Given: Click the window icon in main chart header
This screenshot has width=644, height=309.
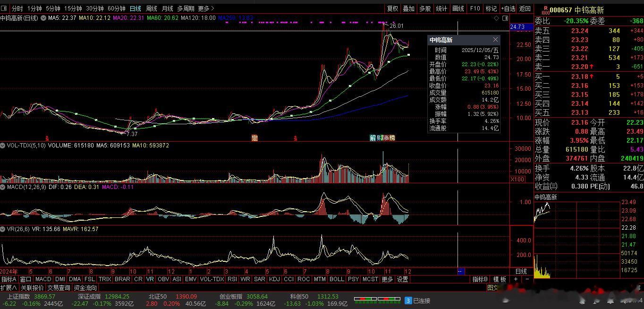Looking at the screenshot, I should pyautogui.click(x=505, y=18).
